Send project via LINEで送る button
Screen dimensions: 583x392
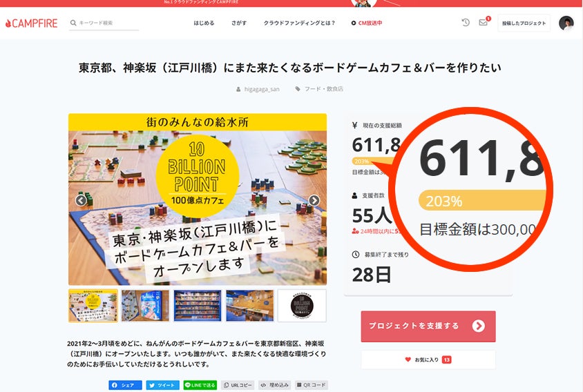coord(200,385)
